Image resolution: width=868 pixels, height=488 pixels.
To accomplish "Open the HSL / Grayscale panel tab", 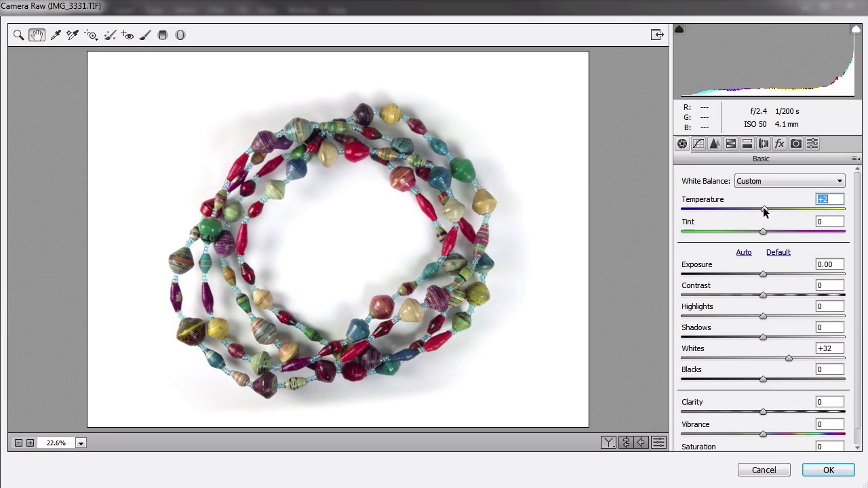I will click(x=731, y=144).
